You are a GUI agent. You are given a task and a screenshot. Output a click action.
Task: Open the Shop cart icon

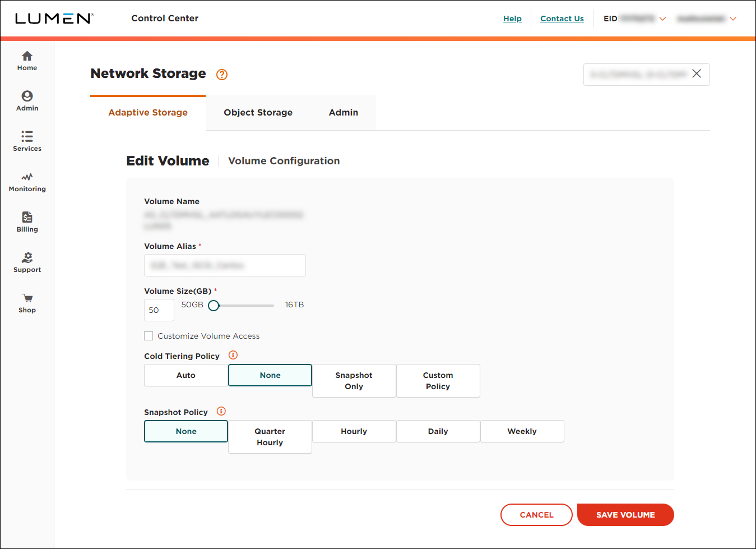tap(27, 298)
